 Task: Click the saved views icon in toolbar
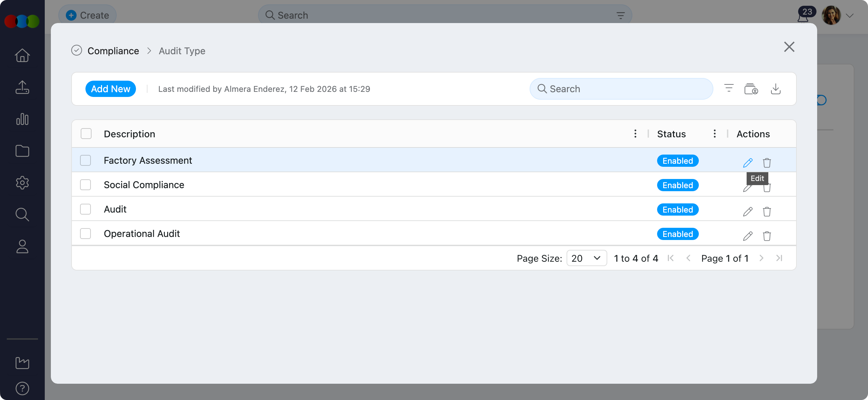(751, 89)
